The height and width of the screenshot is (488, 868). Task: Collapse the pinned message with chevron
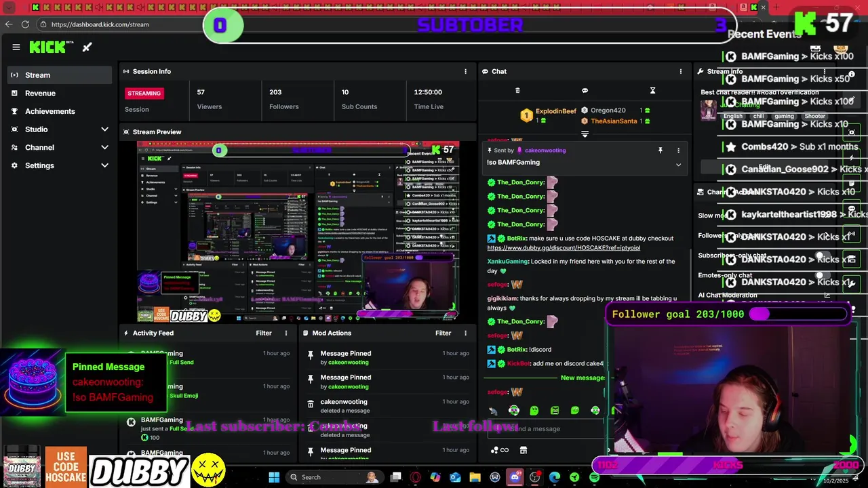click(678, 165)
